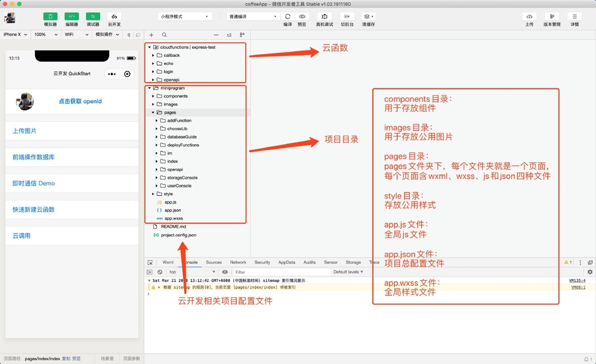The height and width of the screenshot is (364, 596).
Task: Switch to the AppData tab in devtools
Action: (286, 262)
